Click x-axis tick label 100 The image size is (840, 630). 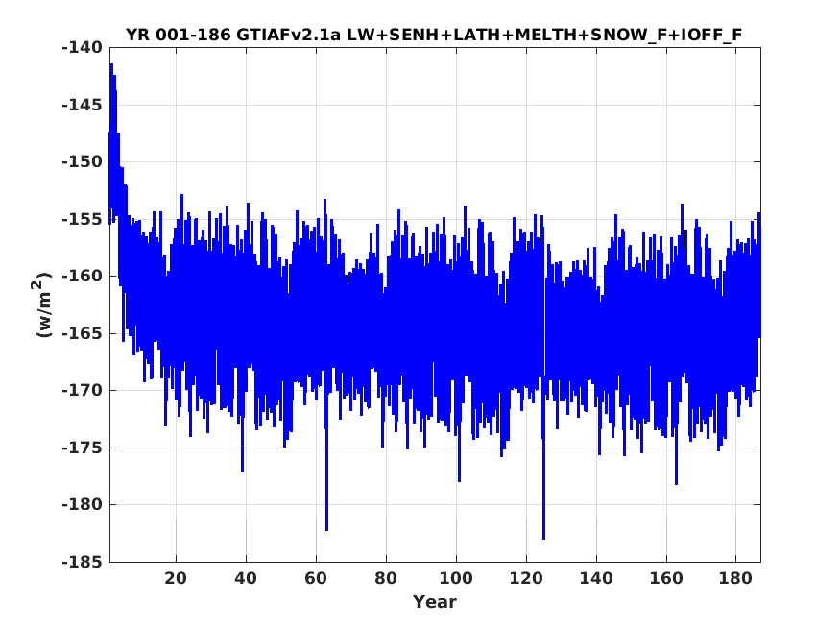[x=456, y=578]
